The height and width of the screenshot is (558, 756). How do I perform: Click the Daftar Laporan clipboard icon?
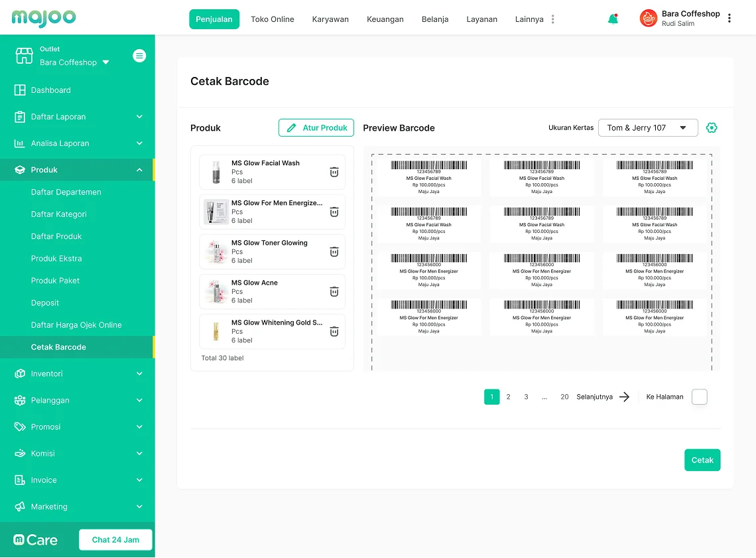pos(20,117)
